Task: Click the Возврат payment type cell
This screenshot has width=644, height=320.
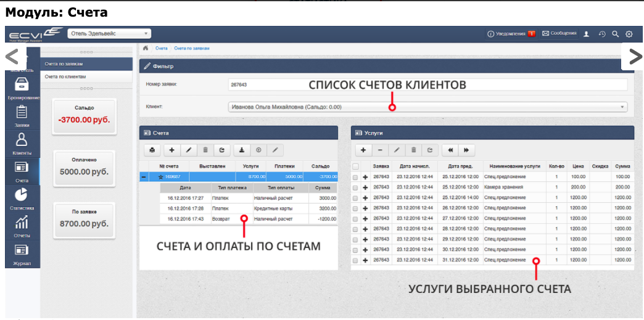Action: coord(232,219)
